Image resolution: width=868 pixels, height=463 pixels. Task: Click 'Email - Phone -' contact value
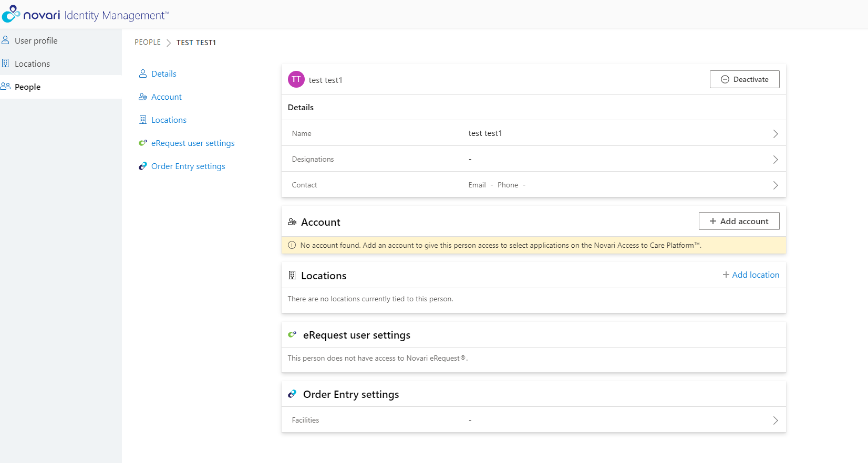tap(497, 185)
